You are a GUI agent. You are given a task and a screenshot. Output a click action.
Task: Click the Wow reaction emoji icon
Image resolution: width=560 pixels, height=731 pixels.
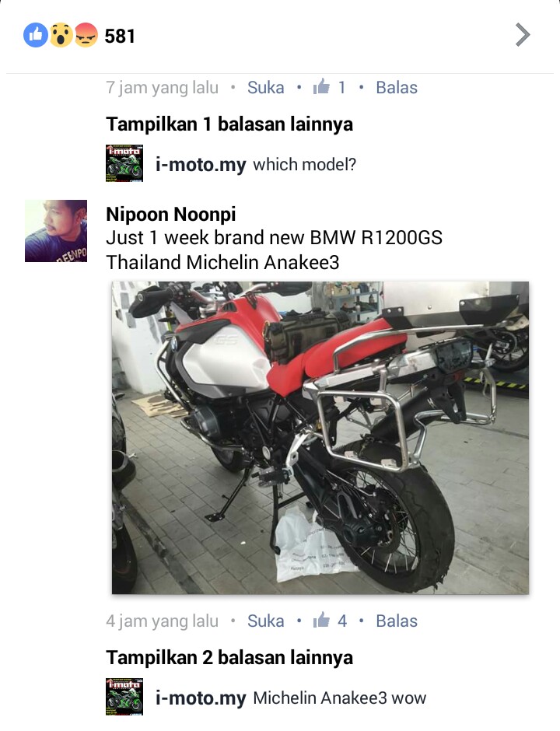point(61,35)
